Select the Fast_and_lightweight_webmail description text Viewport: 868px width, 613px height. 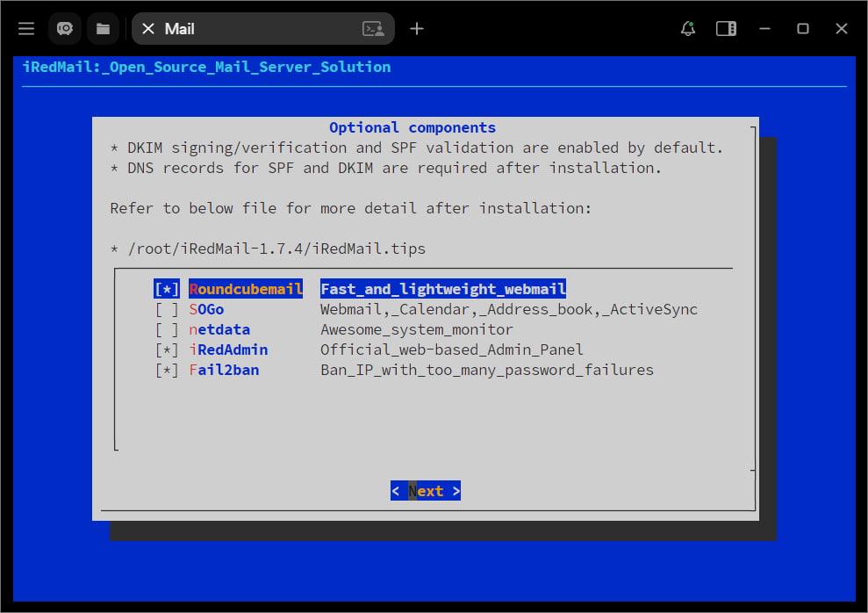pos(441,288)
